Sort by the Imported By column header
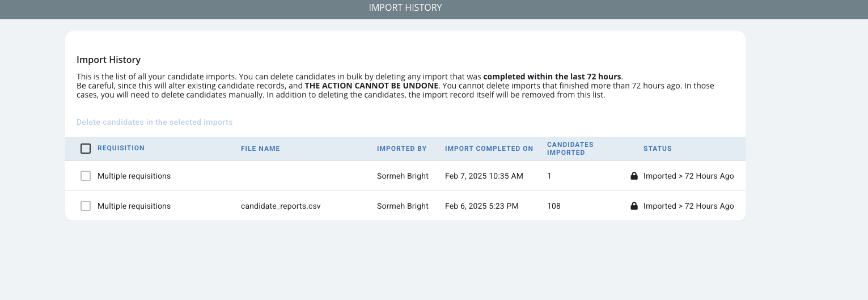This screenshot has height=300, width=868. (x=402, y=149)
